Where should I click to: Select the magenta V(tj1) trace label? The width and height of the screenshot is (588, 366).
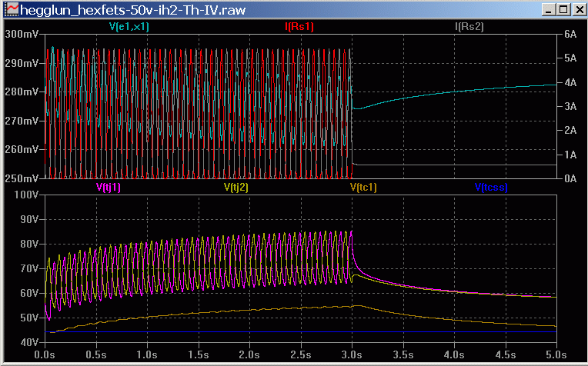point(109,187)
